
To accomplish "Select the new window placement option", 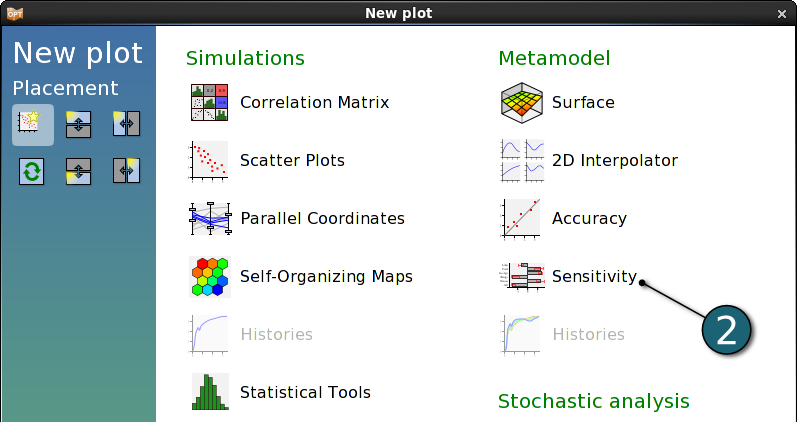I will click(33, 125).
